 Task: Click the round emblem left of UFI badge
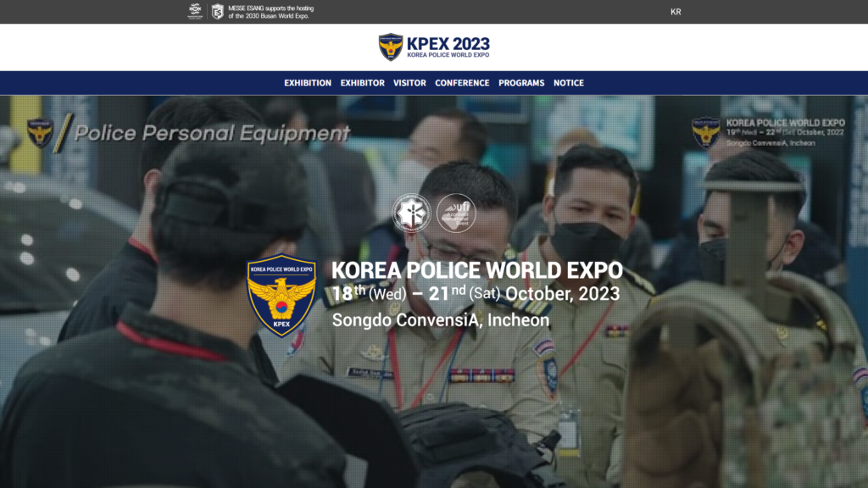[411, 213]
